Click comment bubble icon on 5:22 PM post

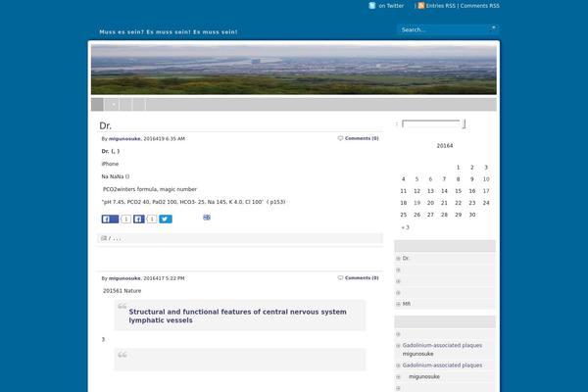click(x=340, y=278)
